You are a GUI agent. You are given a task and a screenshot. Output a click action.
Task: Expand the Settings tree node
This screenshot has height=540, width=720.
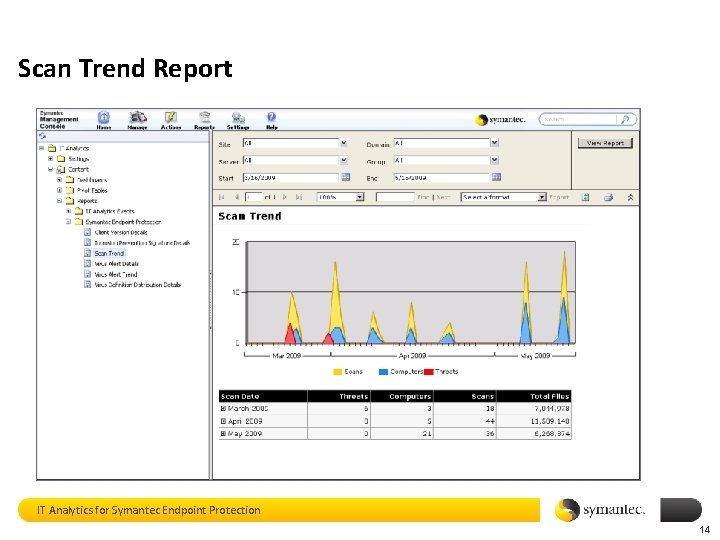pyautogui.click(x=51, y=158)
